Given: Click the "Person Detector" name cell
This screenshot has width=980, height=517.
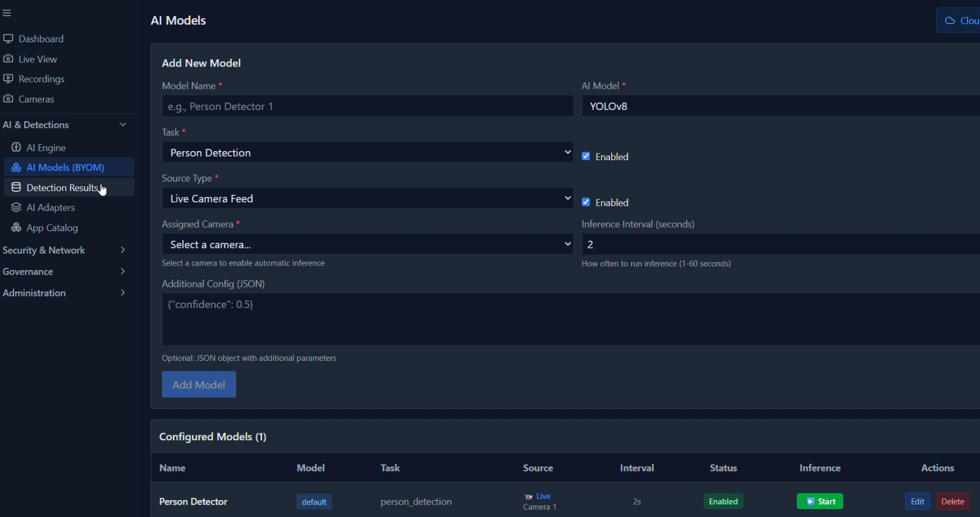Looking at the screenshot, I should point(193,501).
